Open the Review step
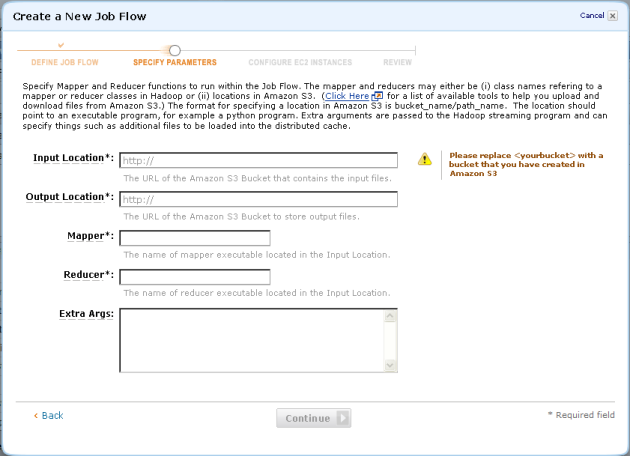The height and width of the screenshot is (456, 630). coord(397,62)
